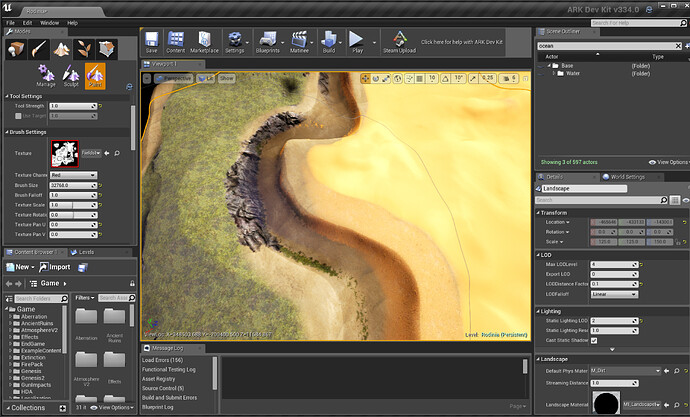Open the Blueprints toolbar button
This screenshot has height=417, width=690.
point(268,42)
